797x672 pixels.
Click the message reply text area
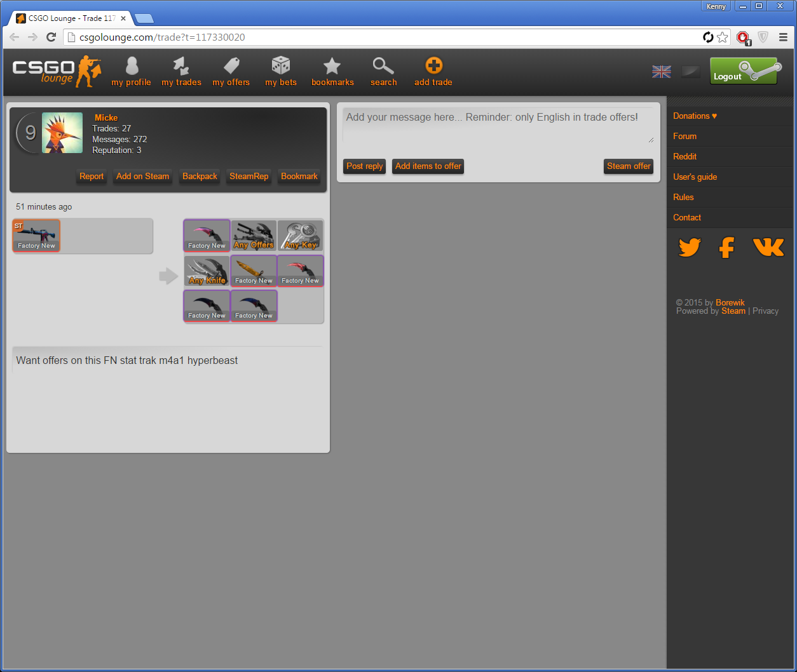coord(498,125)
